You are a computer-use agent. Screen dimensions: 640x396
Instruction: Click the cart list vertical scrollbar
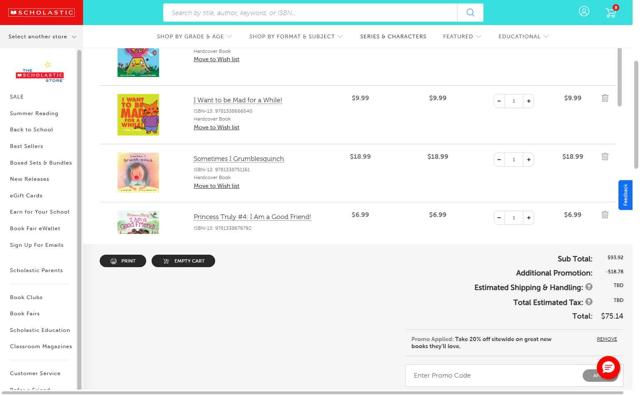coord(620,77)
